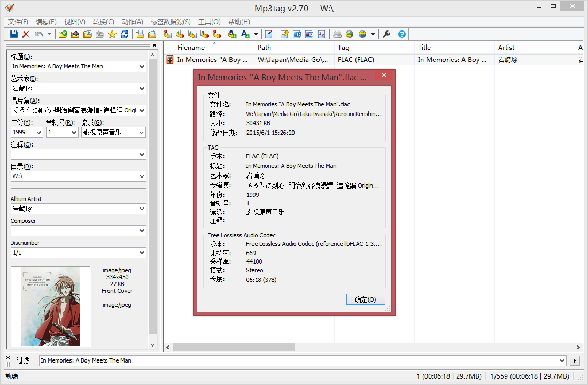
Task: Click the red X remove tag icon
Action: pos(26,34)
